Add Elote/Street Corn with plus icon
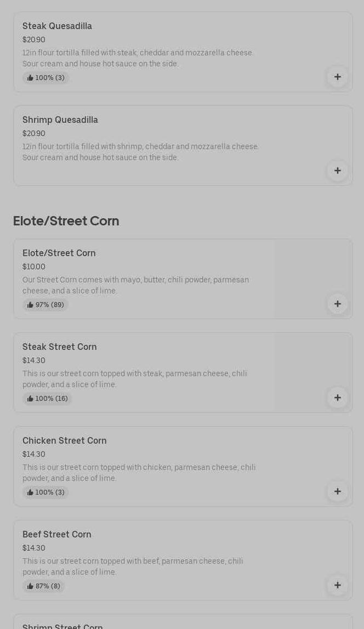364x629 pixels. pyautogui.click(x=337, y=304)
